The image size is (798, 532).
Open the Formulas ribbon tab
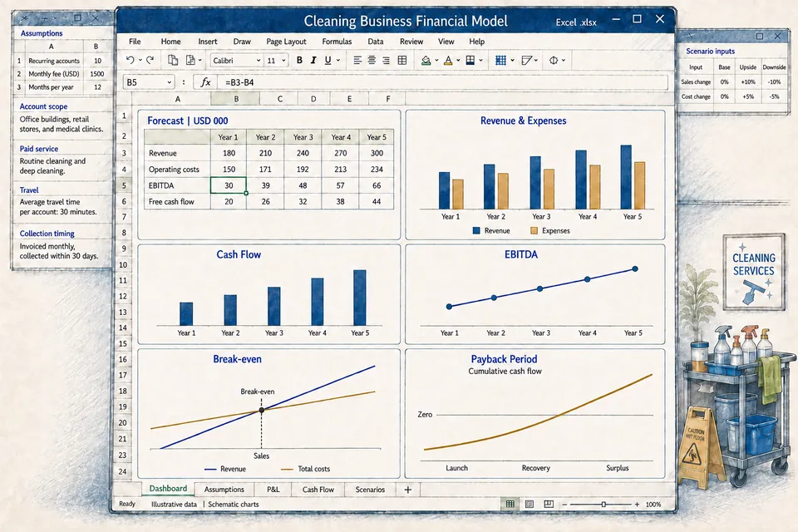tap(337, 42)
